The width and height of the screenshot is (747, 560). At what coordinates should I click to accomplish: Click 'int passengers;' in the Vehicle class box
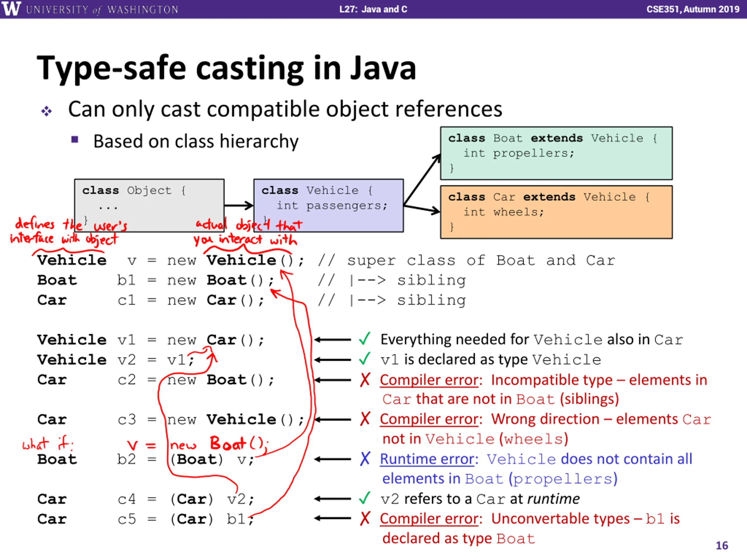[332, 205]
